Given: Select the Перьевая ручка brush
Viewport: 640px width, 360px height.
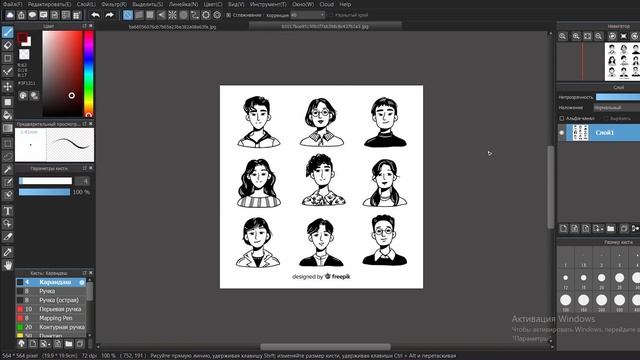Looking at the screenshot, I should point(51,309).
